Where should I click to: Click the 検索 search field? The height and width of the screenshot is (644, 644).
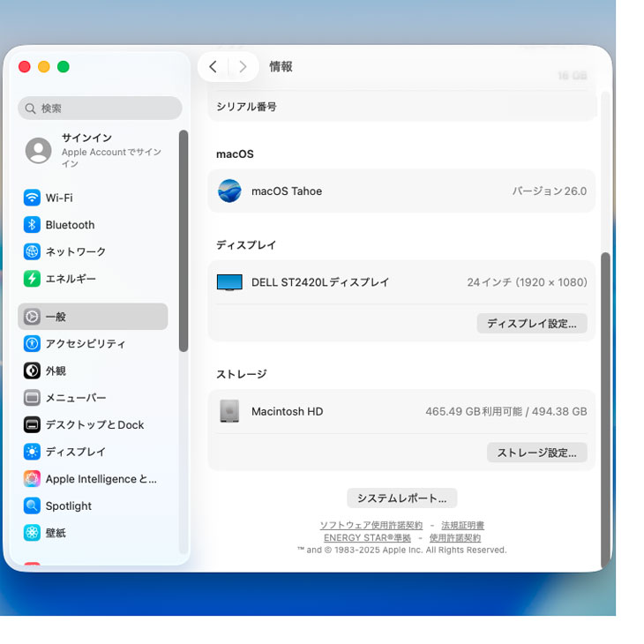click(x=100, y=109)
